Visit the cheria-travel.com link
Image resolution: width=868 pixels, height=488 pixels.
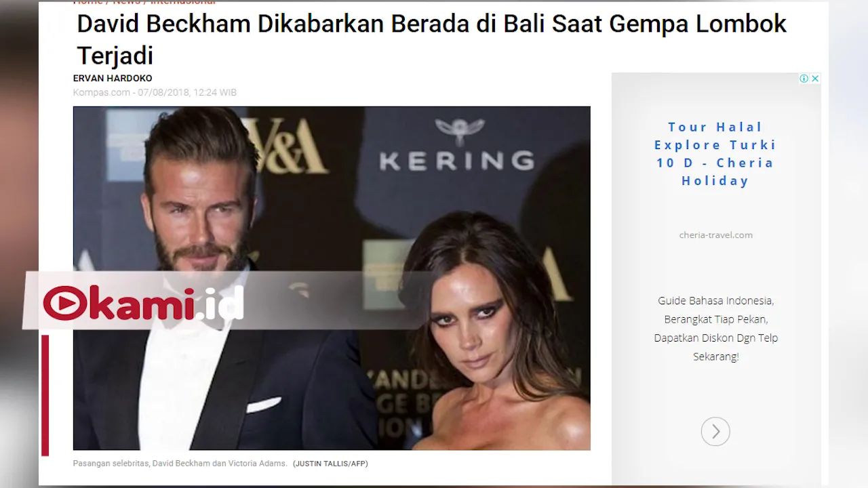pyautogui.click(x=715, y=235)
